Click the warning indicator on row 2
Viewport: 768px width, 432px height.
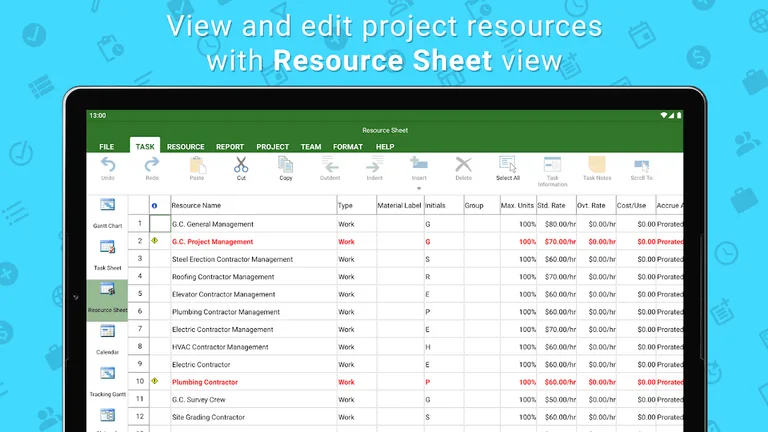click(155, 240)
